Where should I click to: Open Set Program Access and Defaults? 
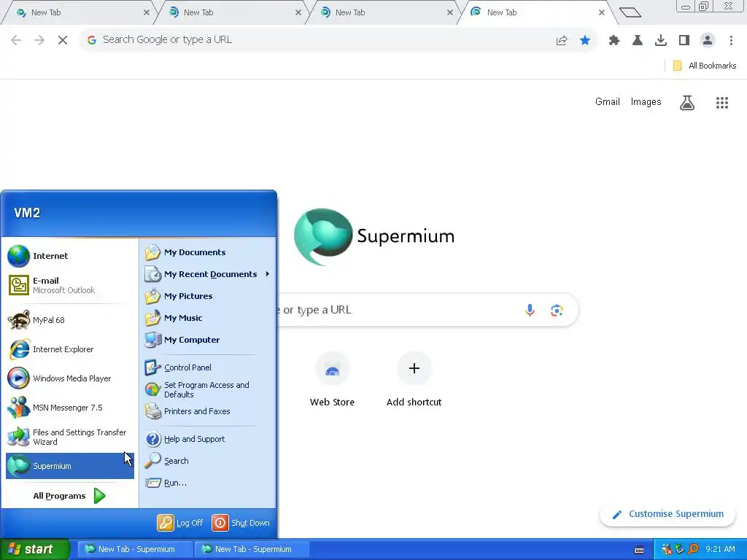point(207,389)
